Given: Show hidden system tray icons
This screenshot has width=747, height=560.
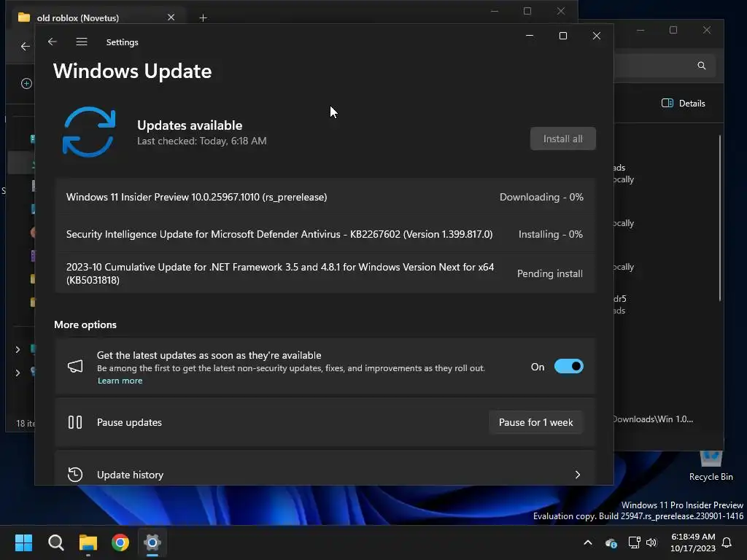Looking at the screenshot, I should click(x=588, y=542).
